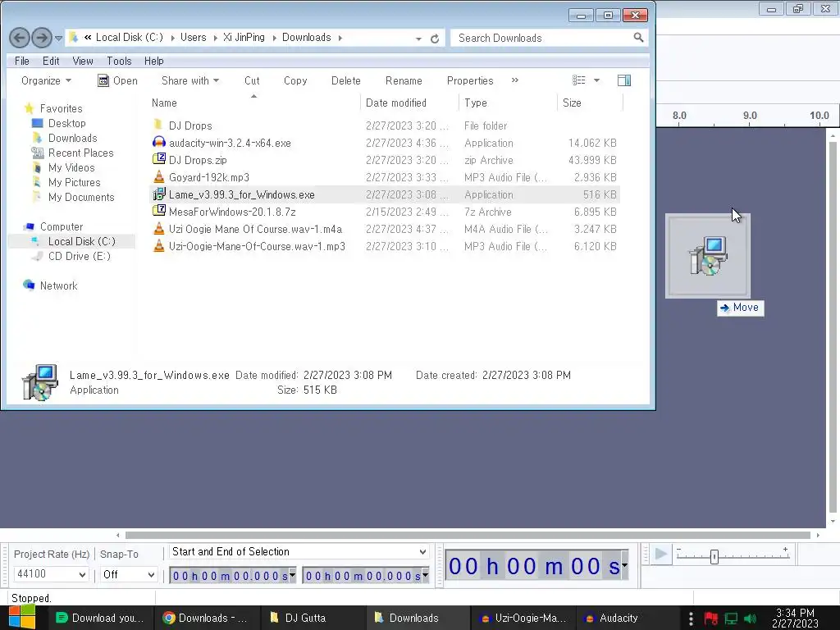Click Users in the address breadcrumb
Image resolution: width=840 pixels, height=630 pixels.
tap(193, 38)
